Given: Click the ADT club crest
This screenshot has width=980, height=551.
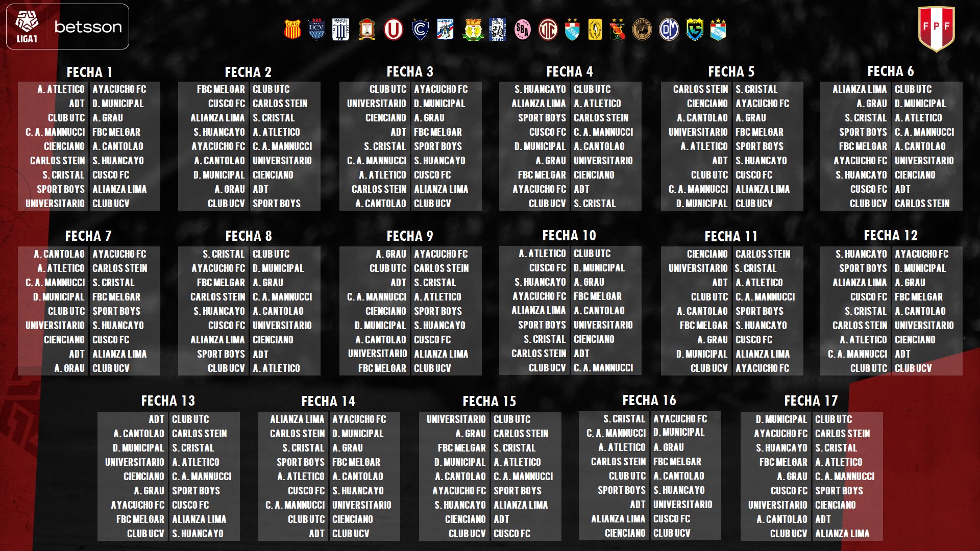Looking at the screenshot, I should pyautogui.click(x=572, y=30).
